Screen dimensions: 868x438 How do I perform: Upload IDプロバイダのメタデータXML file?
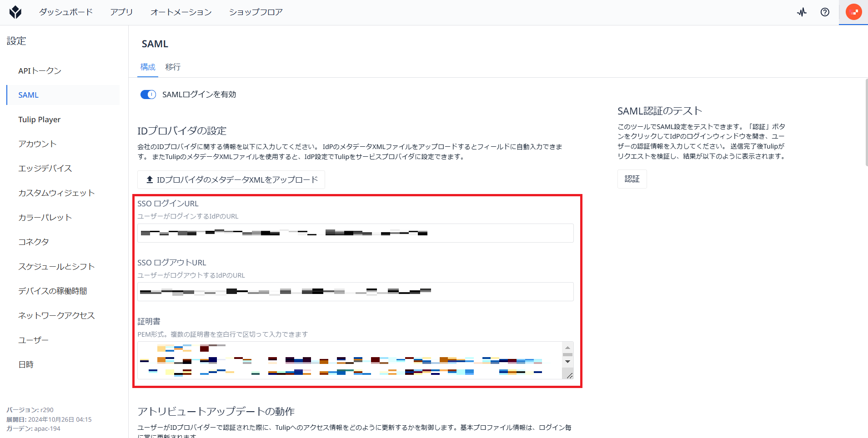(231, 179)
